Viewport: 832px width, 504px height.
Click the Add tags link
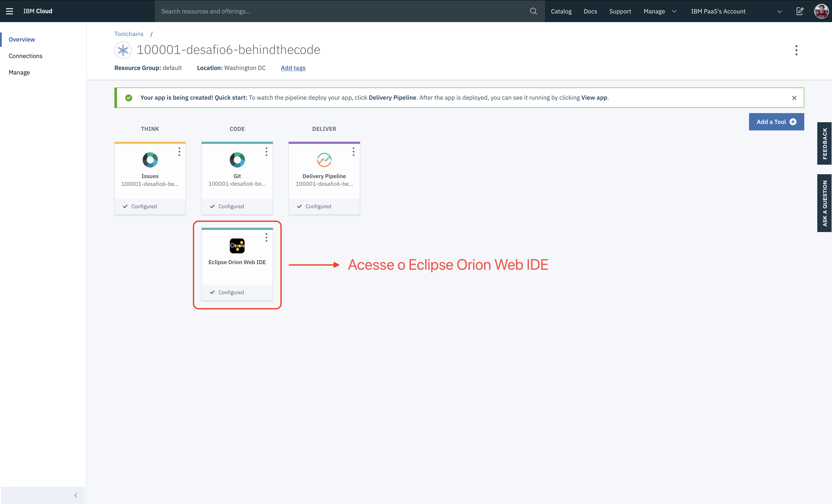pos(293,68)
